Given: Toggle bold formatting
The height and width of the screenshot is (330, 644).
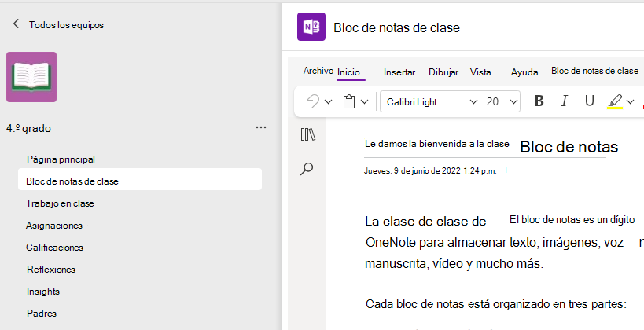Looking at the screenshot, I should coord(539,101).
